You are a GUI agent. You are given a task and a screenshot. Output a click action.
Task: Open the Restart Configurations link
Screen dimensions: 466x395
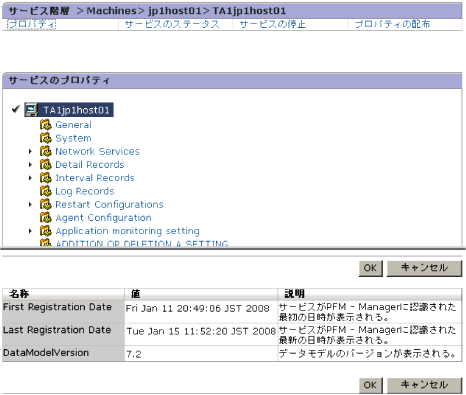point(109,204)
